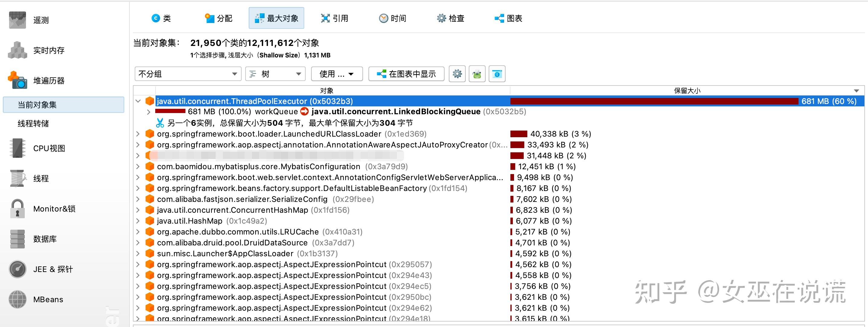The width and height of the screenshot is (868, 327).
Task: Select 线程转储 in the sidebar
Action: click(x=33, y=123)
